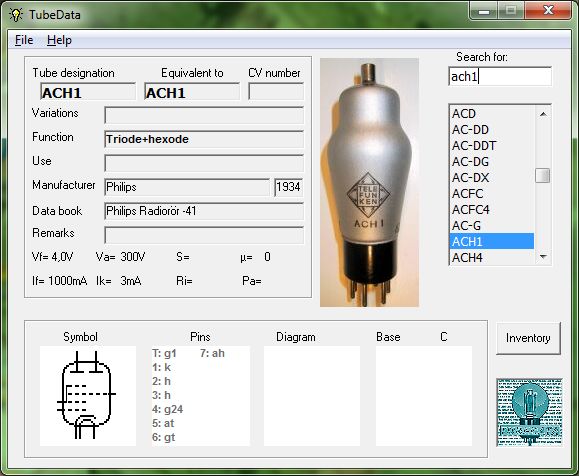The height and width of the screenshot is (476, 579).
Task: Click the Ik= 3mA value
Action: [x=119, y=281]
